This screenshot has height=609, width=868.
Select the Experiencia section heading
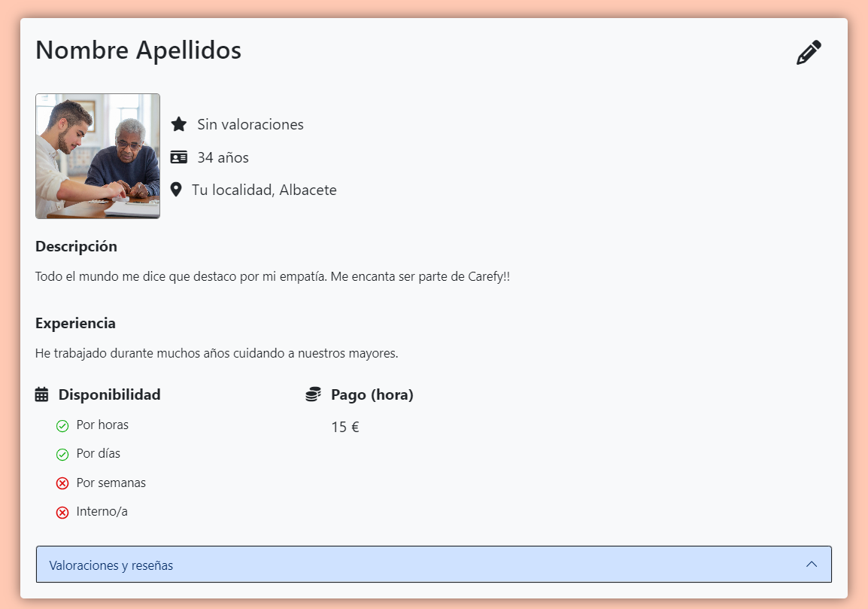tap(75, 323)
